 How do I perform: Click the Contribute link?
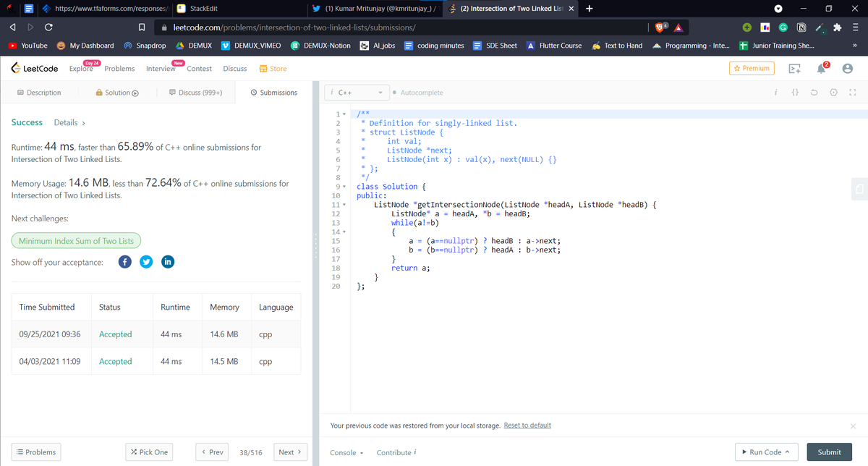pos(396,453)
